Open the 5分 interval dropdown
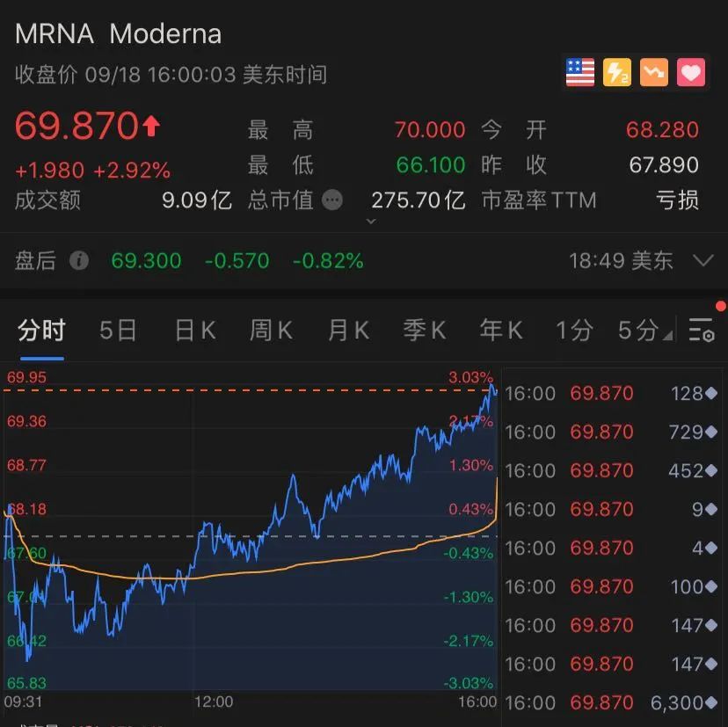The width and height of the screenshot is (728, 727). point(644,331)
